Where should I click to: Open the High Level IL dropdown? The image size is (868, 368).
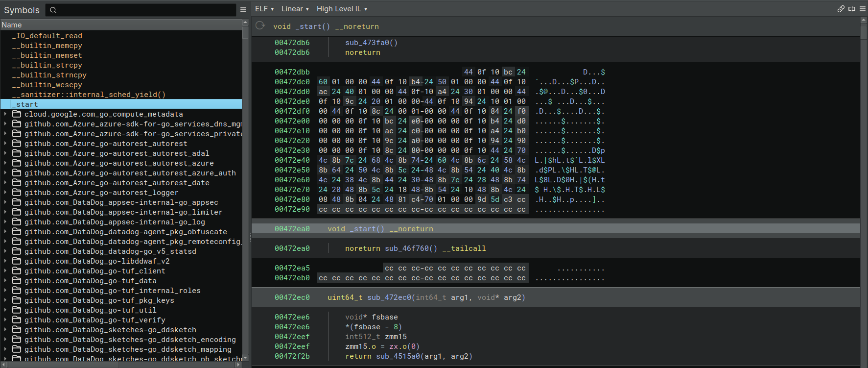[x=341, y=9]
